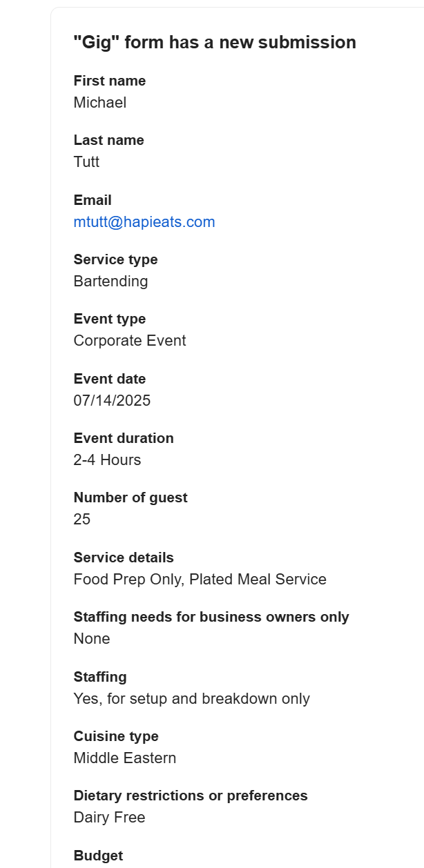Select the last name value Tutt

click(87, 162)
